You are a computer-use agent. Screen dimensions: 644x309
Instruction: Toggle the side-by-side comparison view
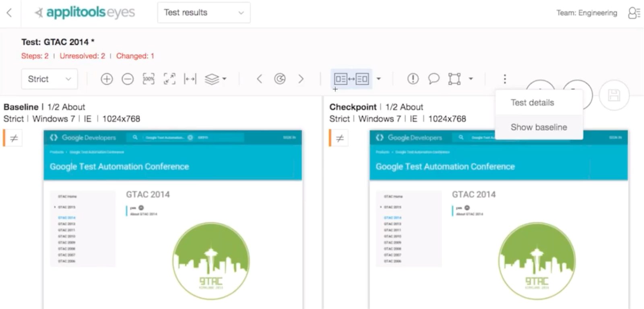coord(351,79)
